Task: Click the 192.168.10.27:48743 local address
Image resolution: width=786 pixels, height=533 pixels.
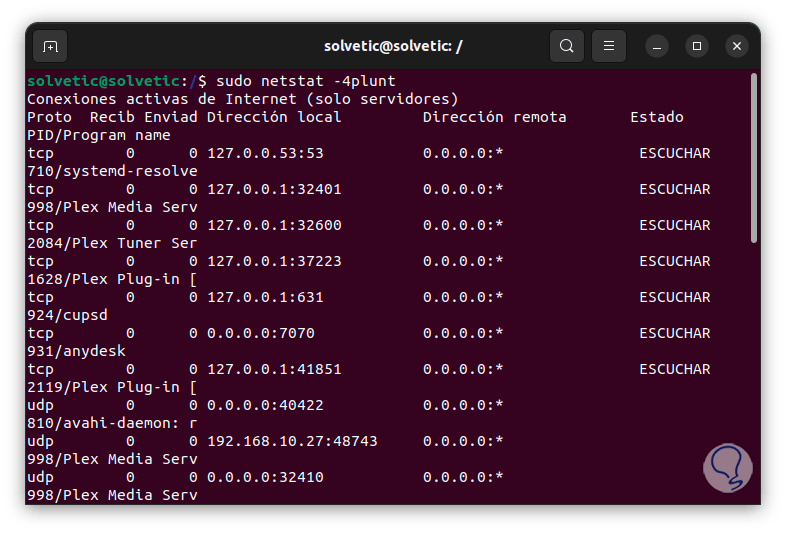Action: [x=292, y=441]
